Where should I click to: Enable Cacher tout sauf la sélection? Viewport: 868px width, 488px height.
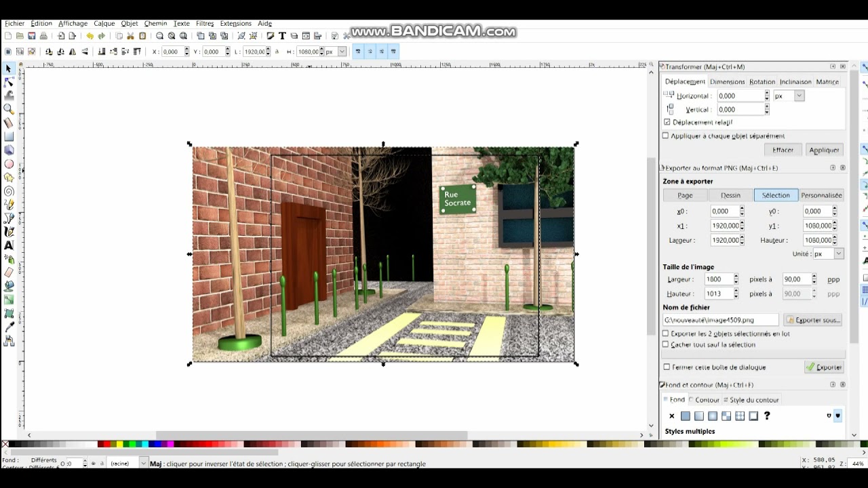665,345
